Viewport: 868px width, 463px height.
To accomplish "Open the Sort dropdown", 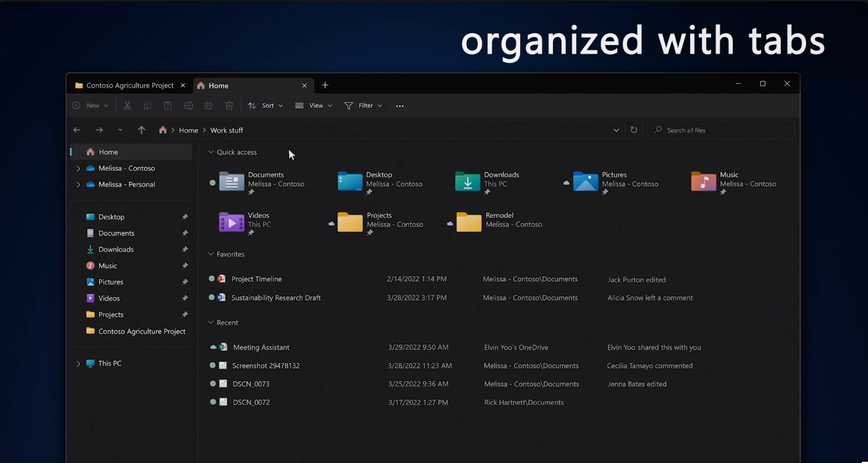I will point(265,106).
